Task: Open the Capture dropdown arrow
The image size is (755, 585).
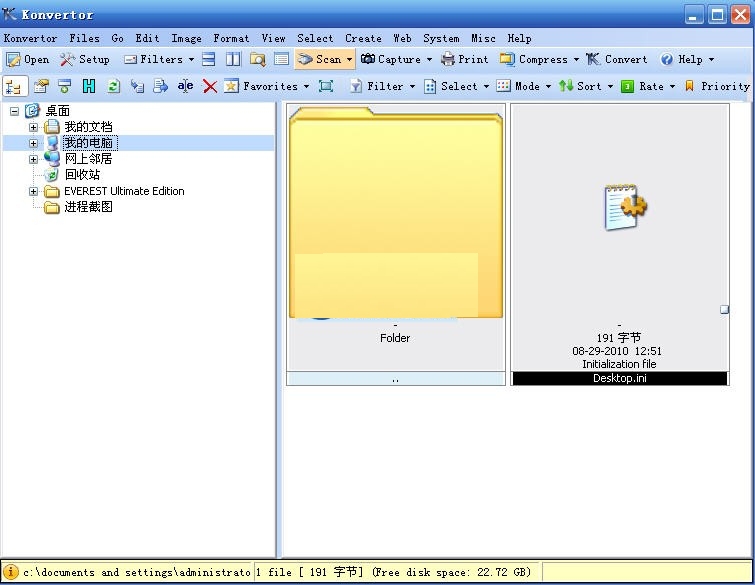Action: click(x=429, y=60)
